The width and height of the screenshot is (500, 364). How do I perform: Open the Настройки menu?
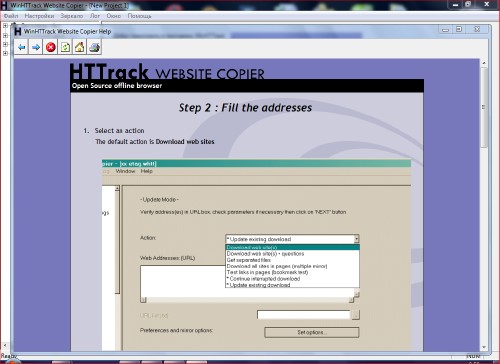pyautogui.click(x=39, y=16)
